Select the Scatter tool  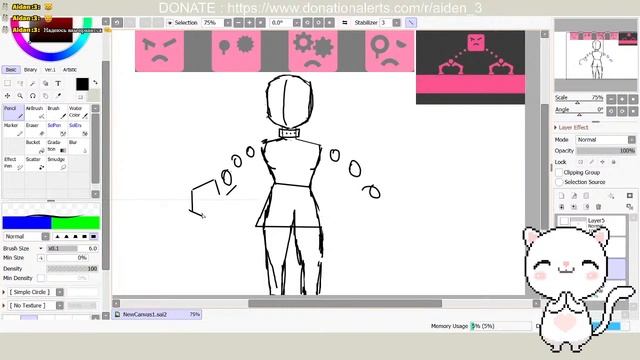35,163
